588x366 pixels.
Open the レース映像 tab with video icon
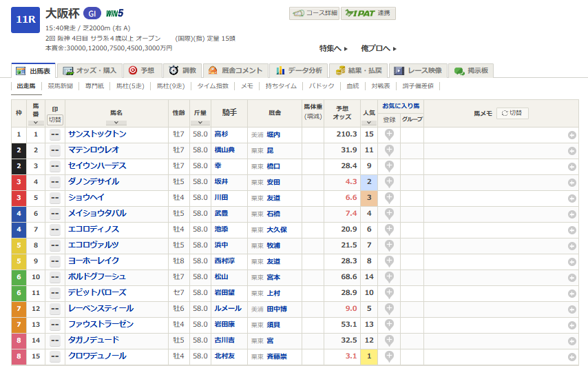(419, 70)
